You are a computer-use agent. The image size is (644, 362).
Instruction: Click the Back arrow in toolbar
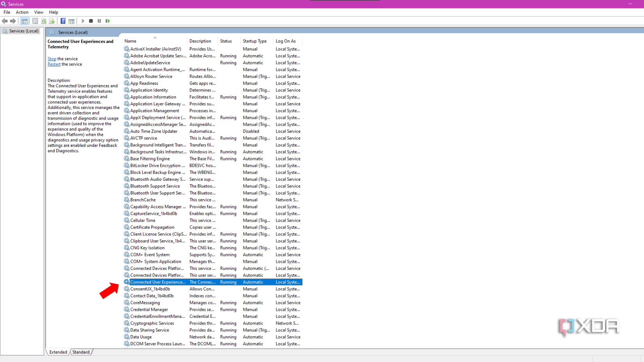point(5,21)
